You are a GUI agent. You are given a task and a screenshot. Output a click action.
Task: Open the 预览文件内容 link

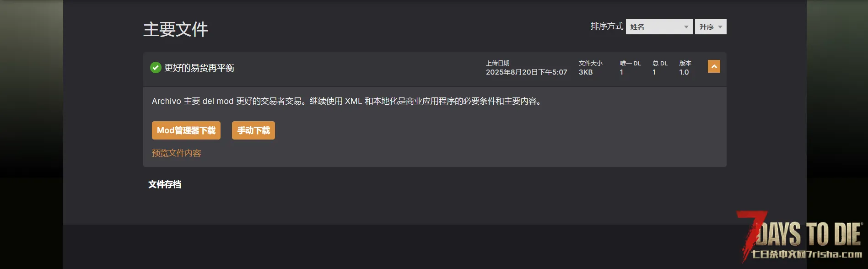coord(177,153)
